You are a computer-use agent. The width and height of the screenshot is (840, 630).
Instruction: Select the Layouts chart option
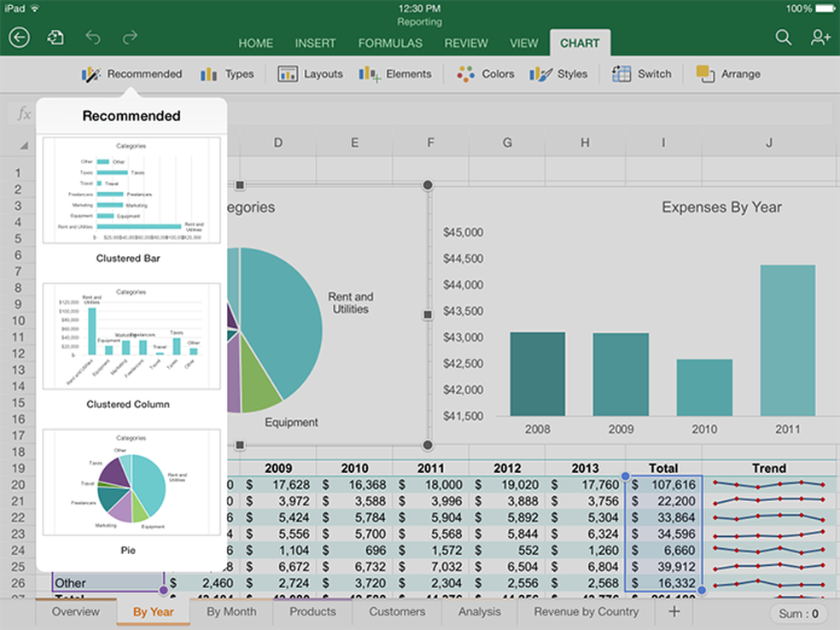310,74
